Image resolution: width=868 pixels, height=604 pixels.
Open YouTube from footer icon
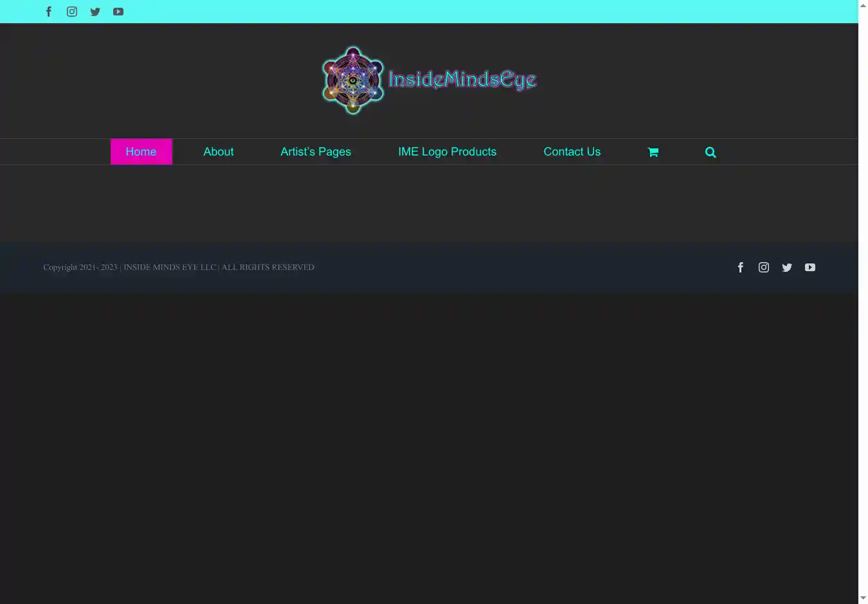810,267
